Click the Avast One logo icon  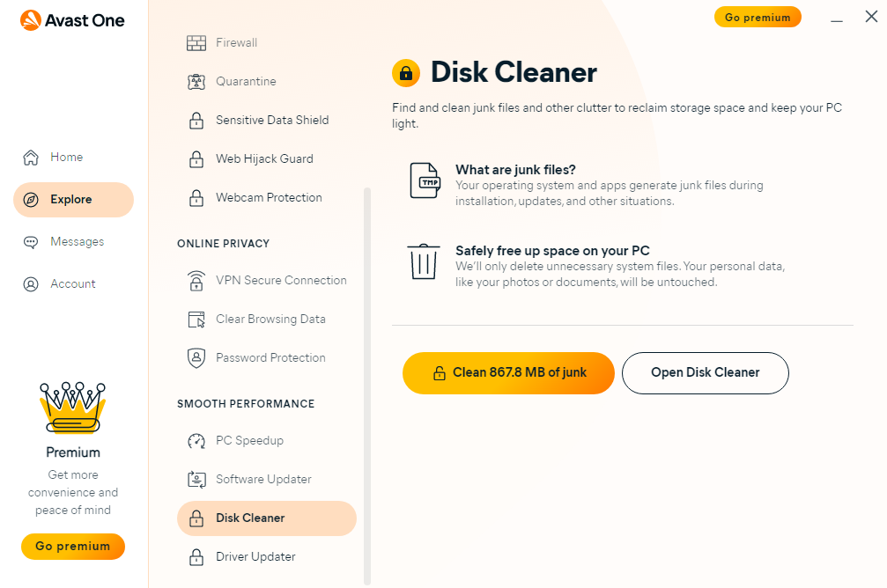click(x=31, y=20)
